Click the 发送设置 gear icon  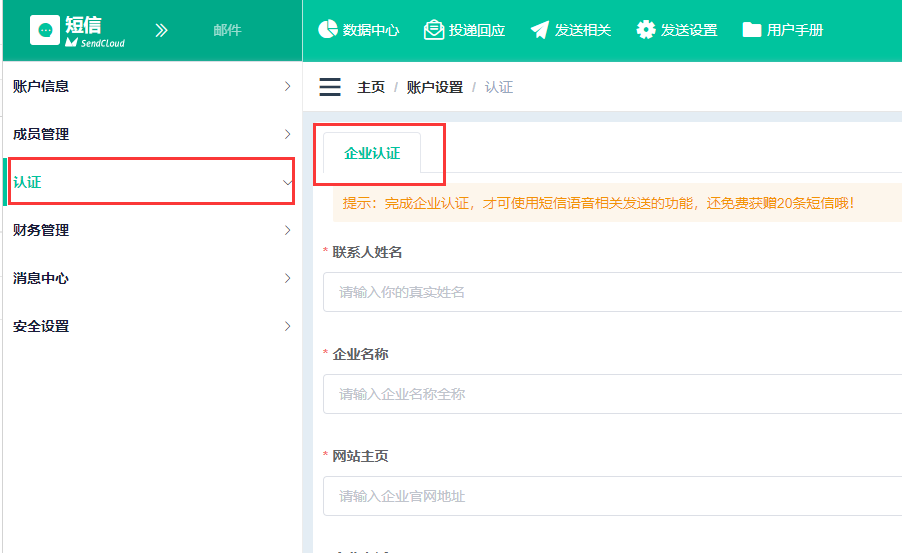[646, 29]
